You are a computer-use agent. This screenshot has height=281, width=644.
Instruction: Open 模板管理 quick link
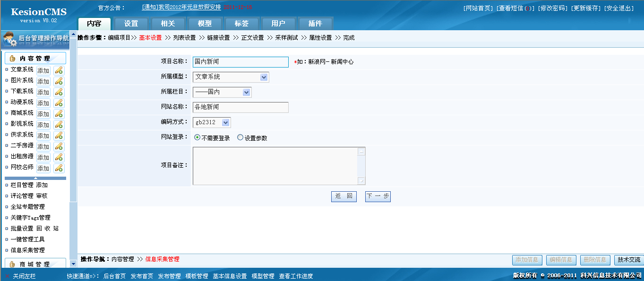pos(197,276)
